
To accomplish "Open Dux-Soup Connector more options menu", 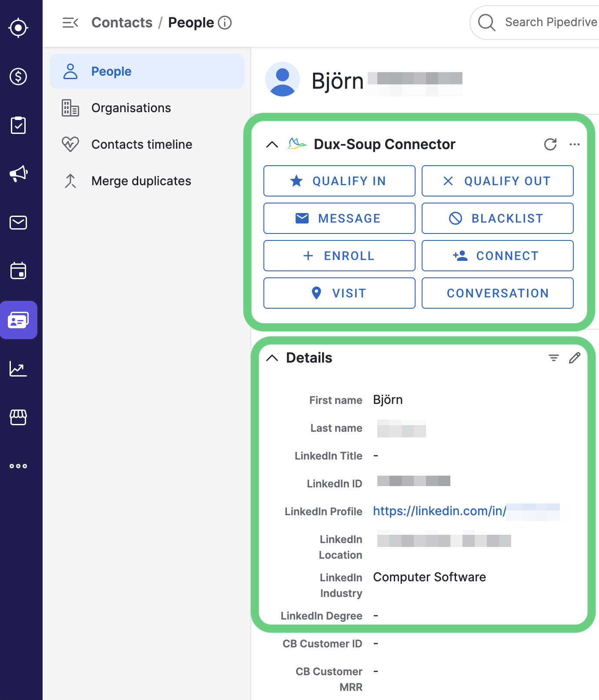I will 575,144.
